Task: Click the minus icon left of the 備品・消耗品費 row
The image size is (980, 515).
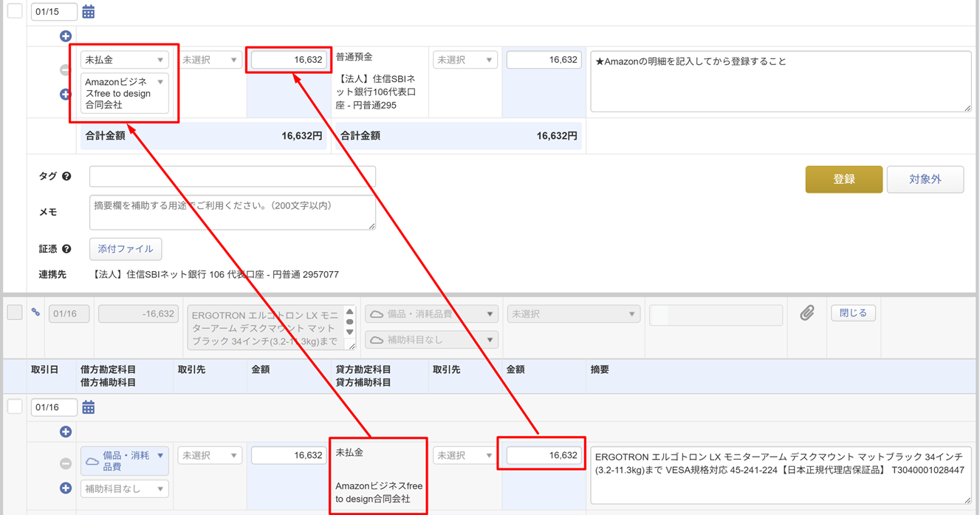Action: tap(66, 463)
